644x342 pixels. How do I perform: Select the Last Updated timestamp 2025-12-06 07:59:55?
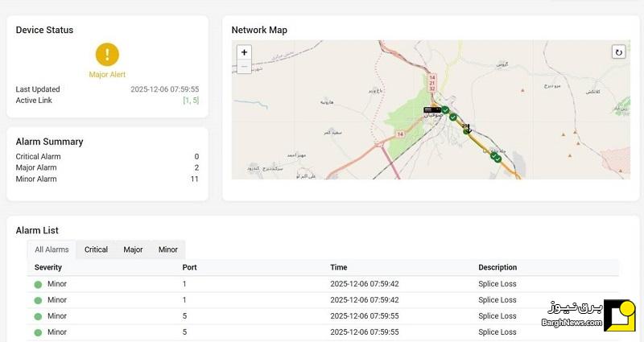coord(165,89)
